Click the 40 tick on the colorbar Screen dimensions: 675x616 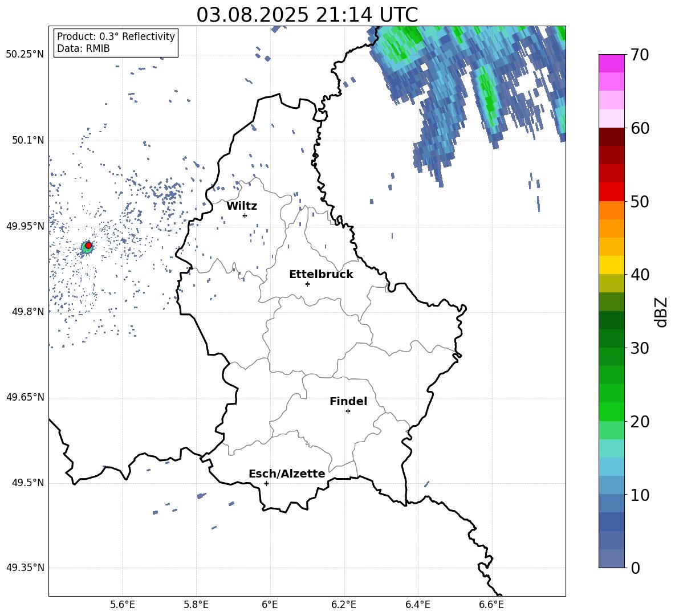pyautogui.click(x=640, y=275)
